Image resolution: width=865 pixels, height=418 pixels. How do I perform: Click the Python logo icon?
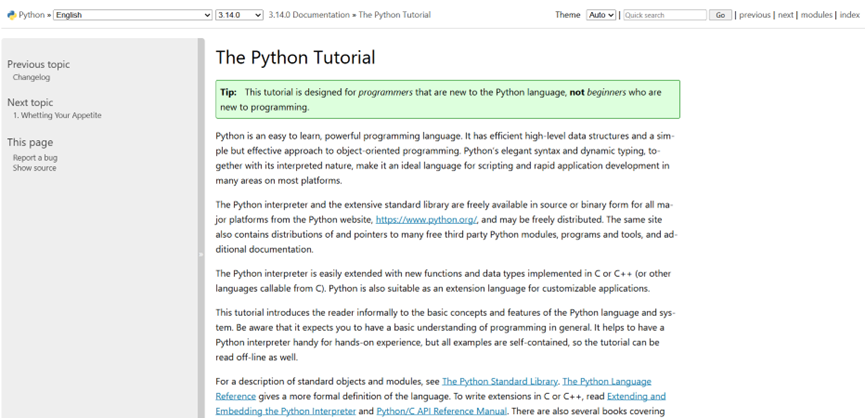[x=12, y=15]
